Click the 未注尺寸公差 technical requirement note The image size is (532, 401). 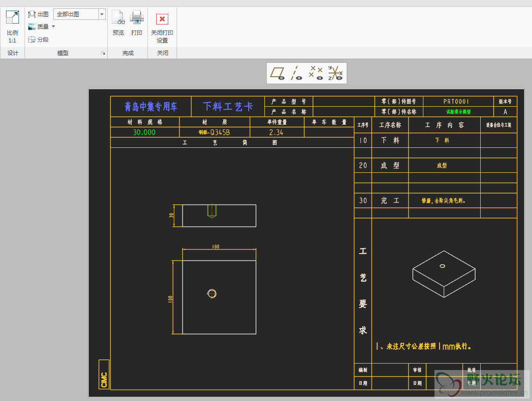[423, 346]
